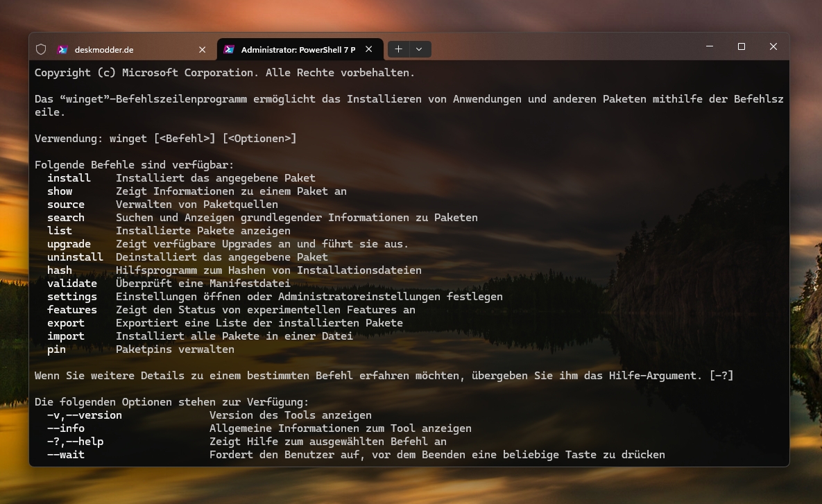Click 'Version des Tools anzeigen' description
Image resolution: width=822 pixels, height=504 pixels.
291,415
